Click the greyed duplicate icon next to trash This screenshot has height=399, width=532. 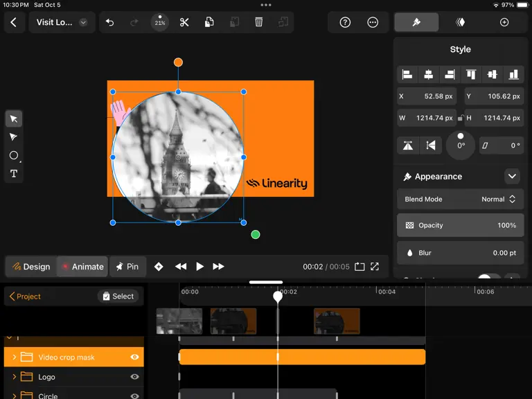(x=283, y=22)
